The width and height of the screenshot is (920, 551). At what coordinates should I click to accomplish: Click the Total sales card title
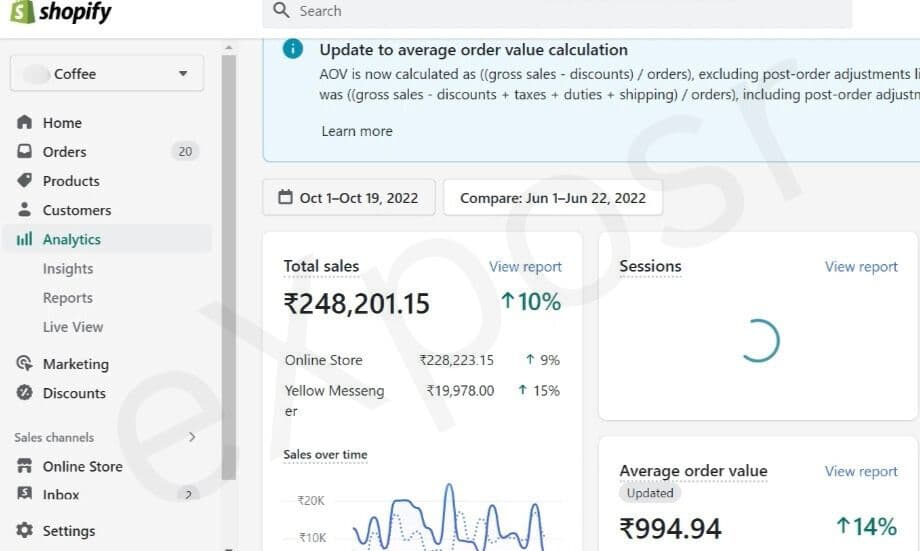[x=321, y=266]
